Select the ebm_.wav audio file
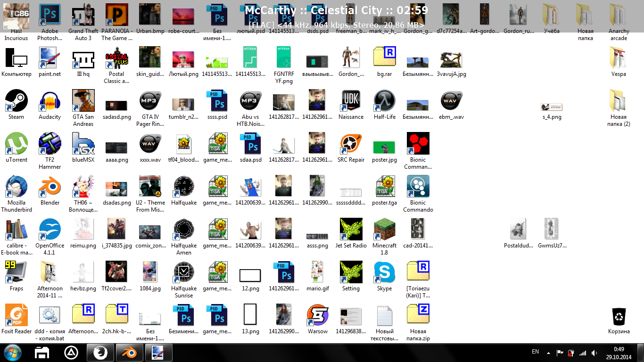 tap(451, 101)
